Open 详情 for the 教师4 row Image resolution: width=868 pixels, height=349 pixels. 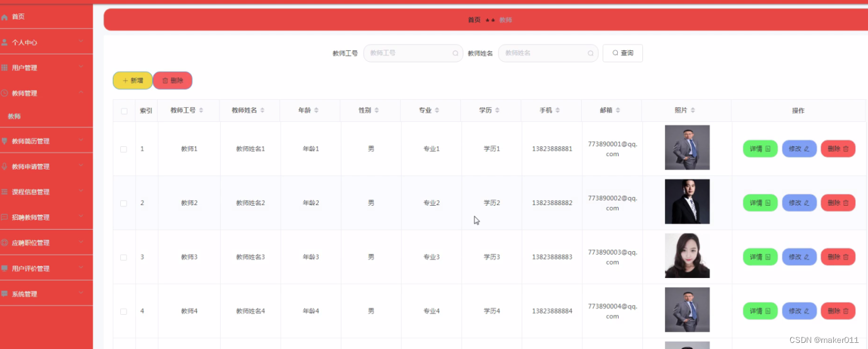pos(760,311)
